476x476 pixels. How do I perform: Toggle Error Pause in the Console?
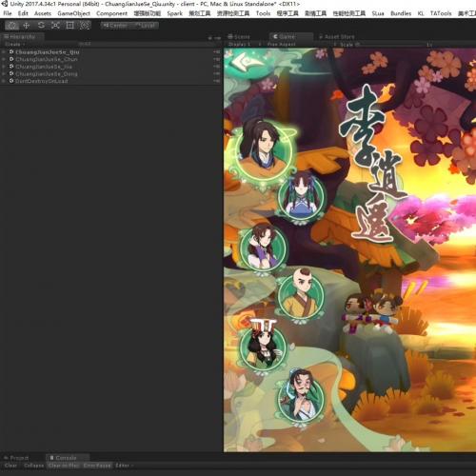point(97,466)
